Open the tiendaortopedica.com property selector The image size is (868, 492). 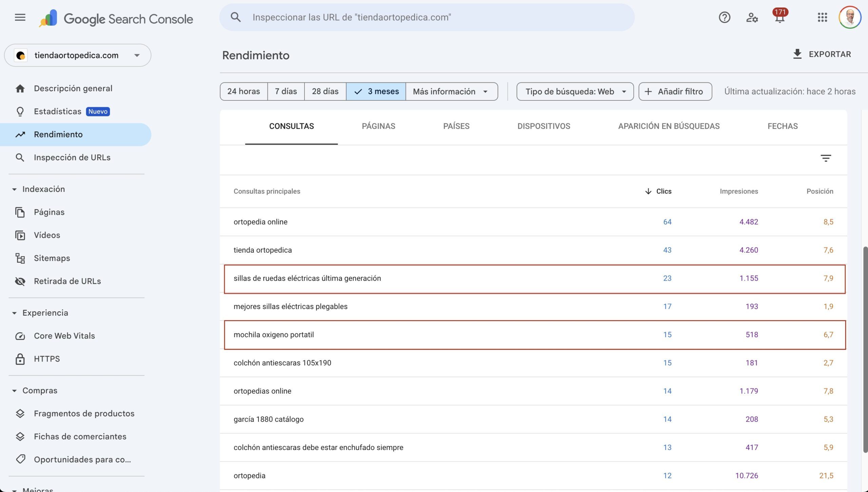point(78,55)
